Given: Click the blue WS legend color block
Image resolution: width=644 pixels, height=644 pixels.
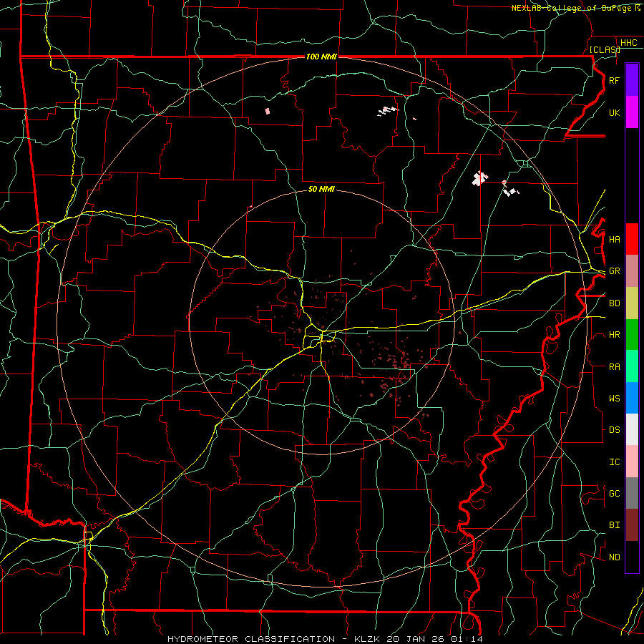Looking at the screenshot, I should coord(632,398).
